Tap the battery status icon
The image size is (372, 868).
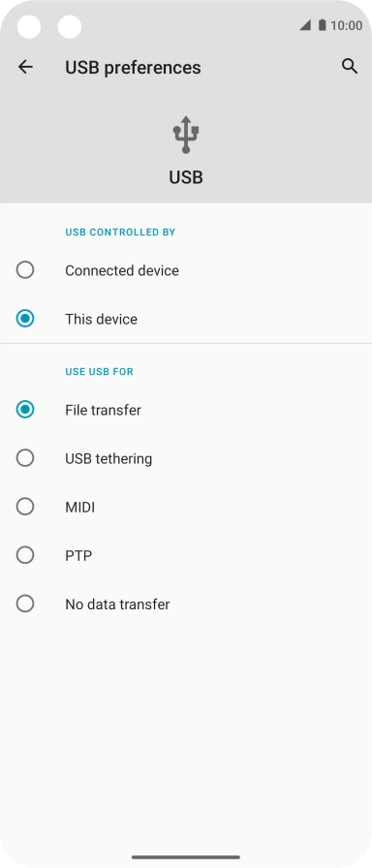pyautogui.click(x=323, y=25)
